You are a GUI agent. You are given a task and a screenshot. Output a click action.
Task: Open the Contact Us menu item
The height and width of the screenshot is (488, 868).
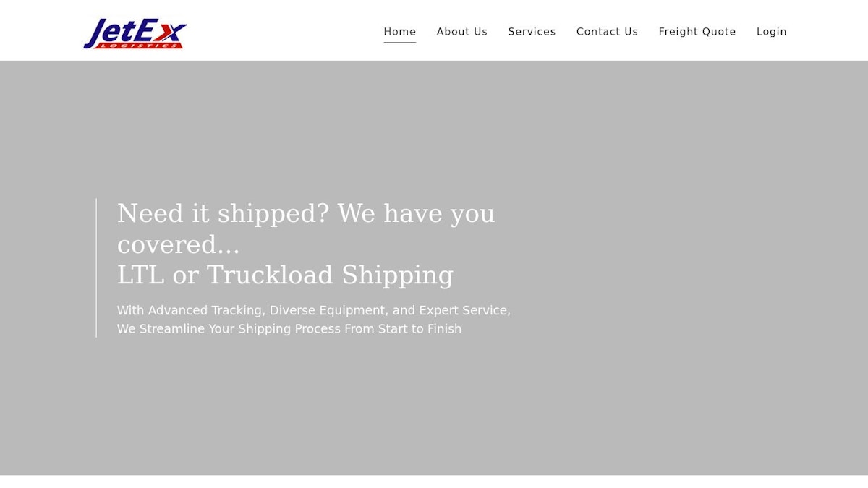click(x=607, y=32)
